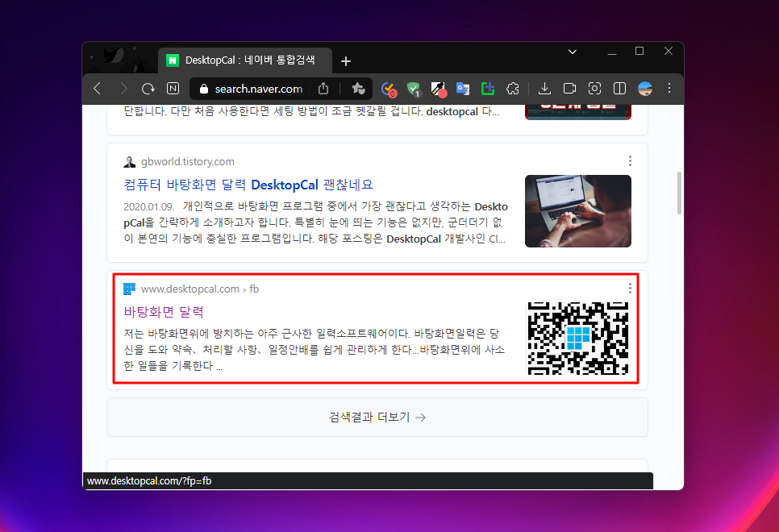Open options menu for gbworld.tistory.com result

point(630,161)
